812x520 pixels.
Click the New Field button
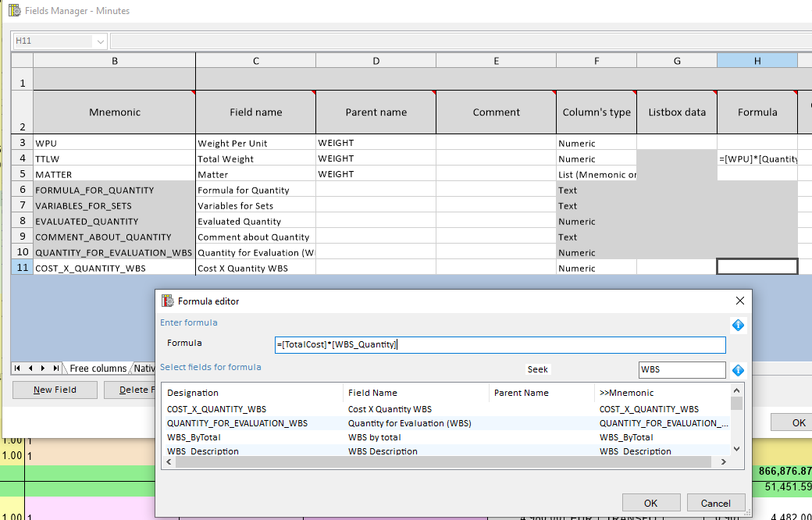55,390
